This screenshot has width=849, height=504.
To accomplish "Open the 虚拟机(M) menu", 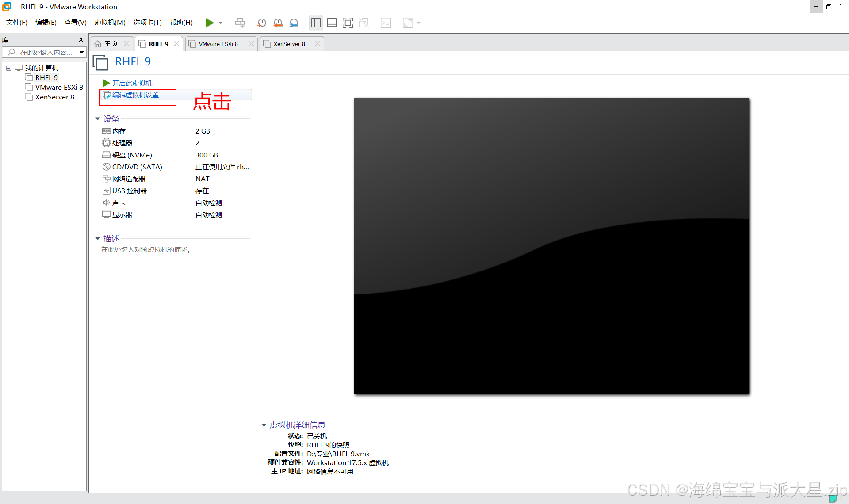I will (x=110, y=23).
